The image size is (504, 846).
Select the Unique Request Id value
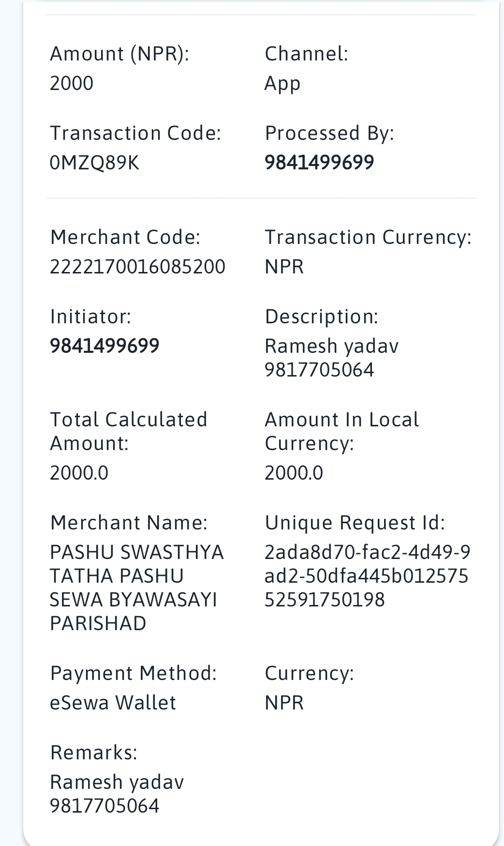(x=368, y=576)
